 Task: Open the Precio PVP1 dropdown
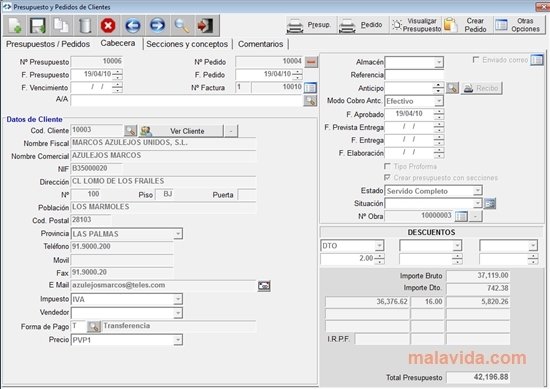(x=178, y=340)
